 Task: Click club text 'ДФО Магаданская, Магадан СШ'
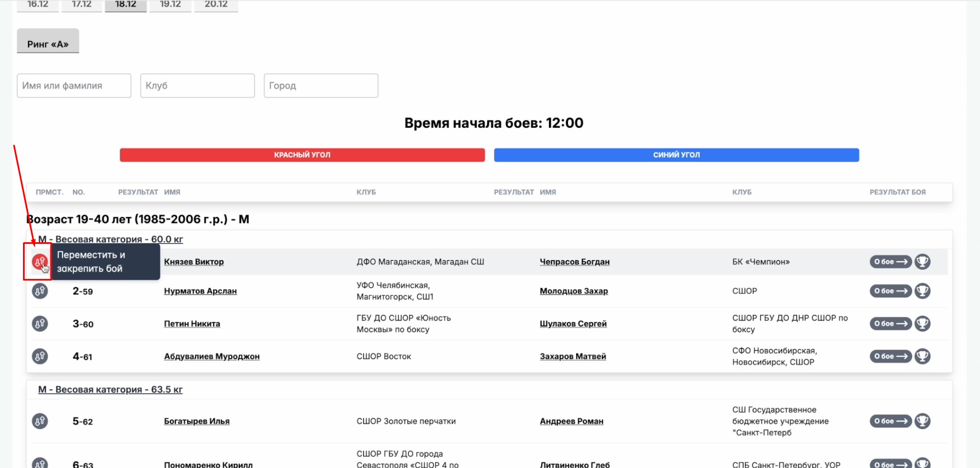point(420,262)
